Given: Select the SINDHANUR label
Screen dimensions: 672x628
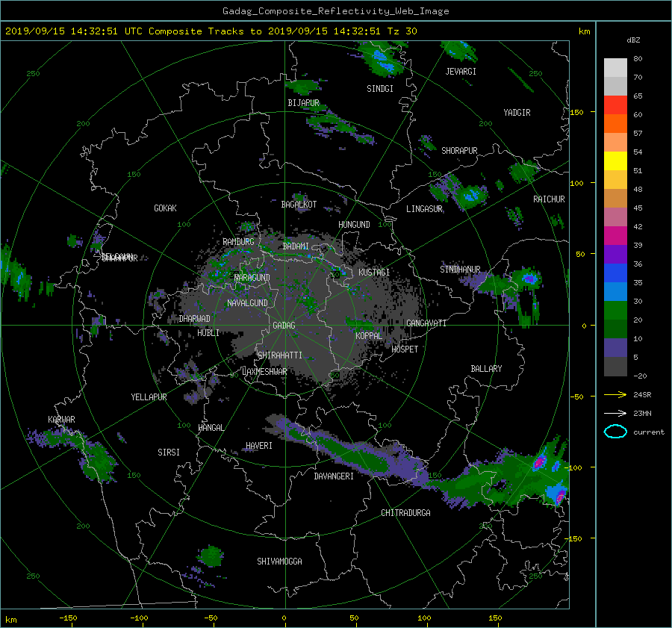Looking at the screenshot, I should click(460, 270).
